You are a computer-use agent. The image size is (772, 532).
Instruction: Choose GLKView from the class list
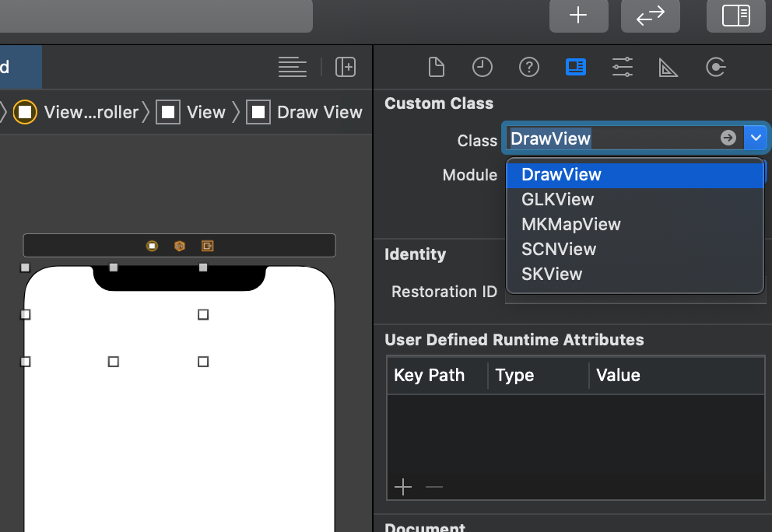(634, 199)
